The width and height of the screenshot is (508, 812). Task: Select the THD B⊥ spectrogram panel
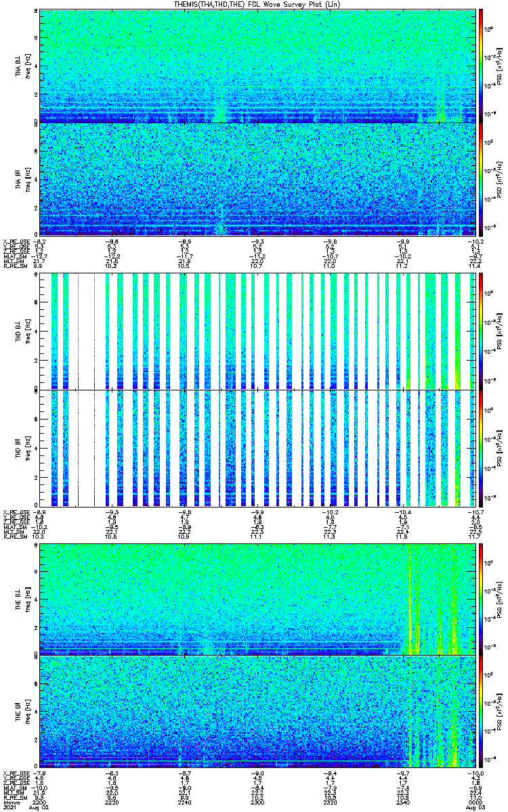257,331
